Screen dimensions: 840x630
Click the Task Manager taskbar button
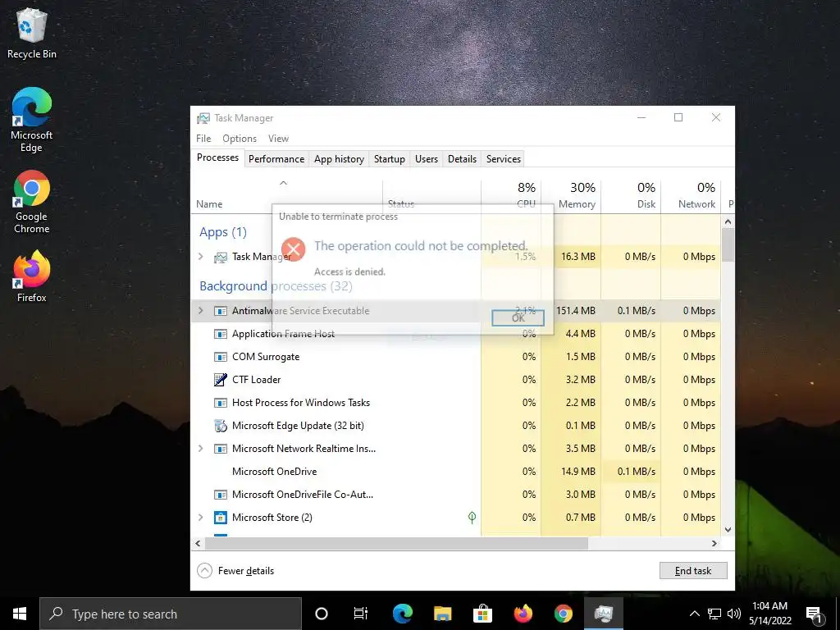603,614
